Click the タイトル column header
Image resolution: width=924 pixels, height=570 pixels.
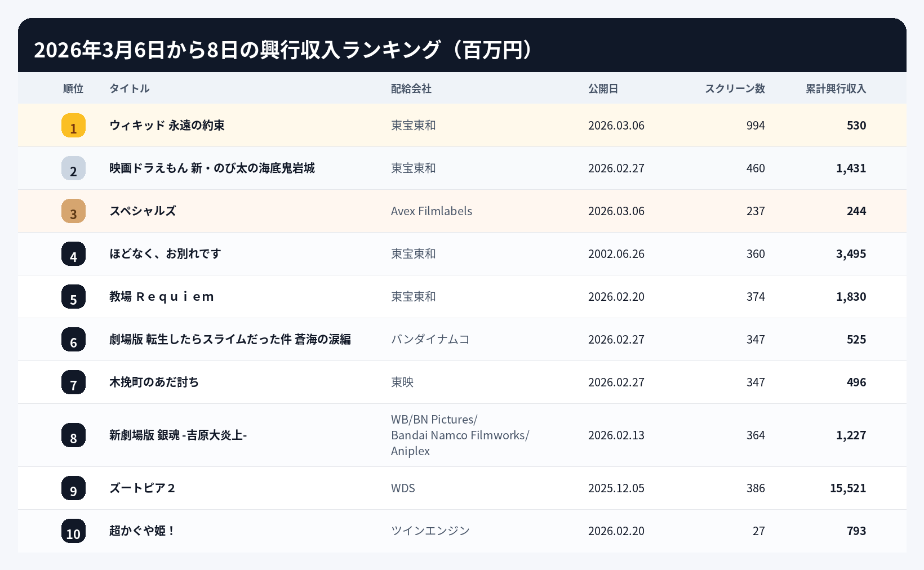click(130, 88)
